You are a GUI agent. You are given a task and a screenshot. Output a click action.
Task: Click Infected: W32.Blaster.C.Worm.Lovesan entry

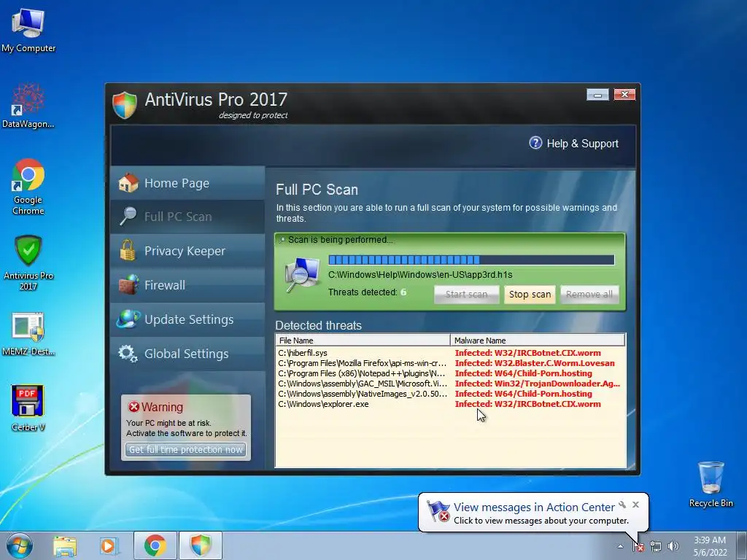(535, 363)
